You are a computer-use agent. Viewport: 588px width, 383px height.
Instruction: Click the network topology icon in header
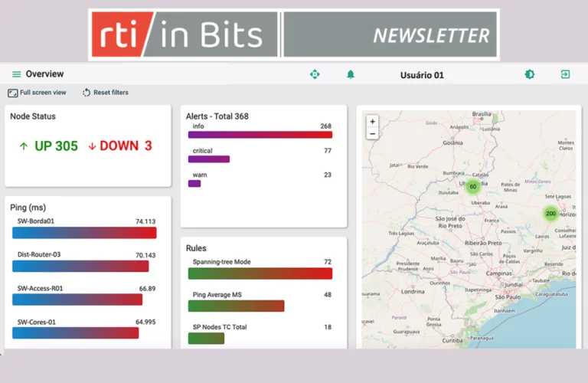pyautogui.click(x=314, y=74)
